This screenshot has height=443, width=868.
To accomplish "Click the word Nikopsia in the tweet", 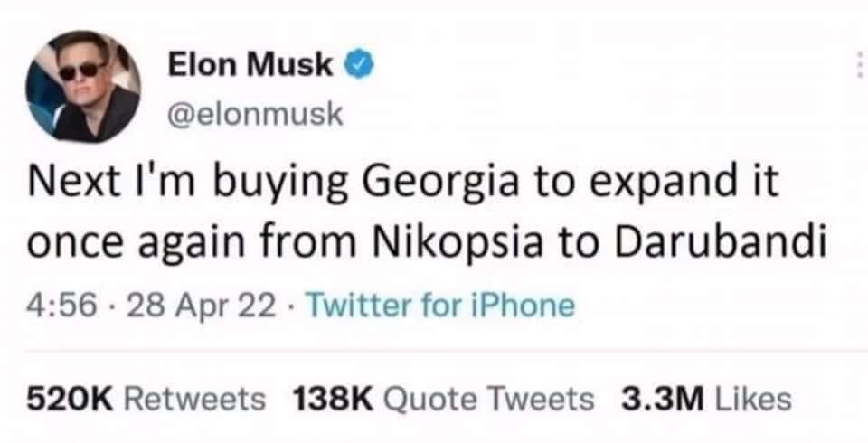I will (x=475, y=241).
